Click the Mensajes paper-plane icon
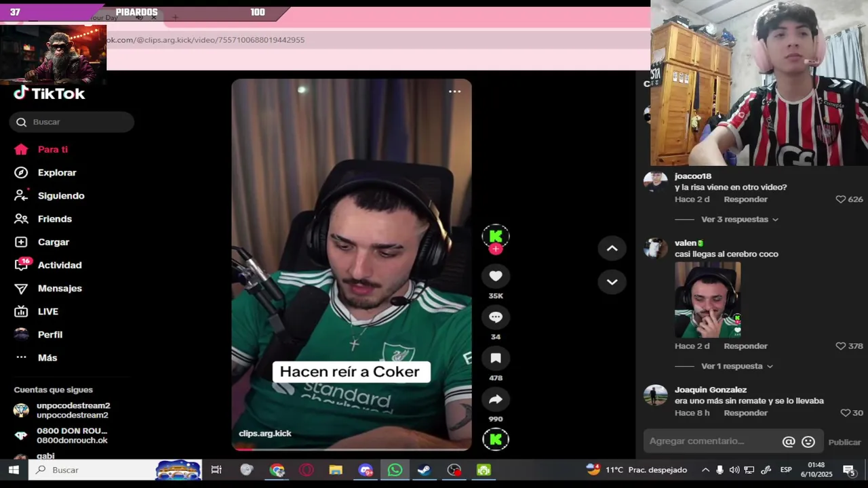The image size is (868, 488). pyautogui.click(x=21, y=289)
